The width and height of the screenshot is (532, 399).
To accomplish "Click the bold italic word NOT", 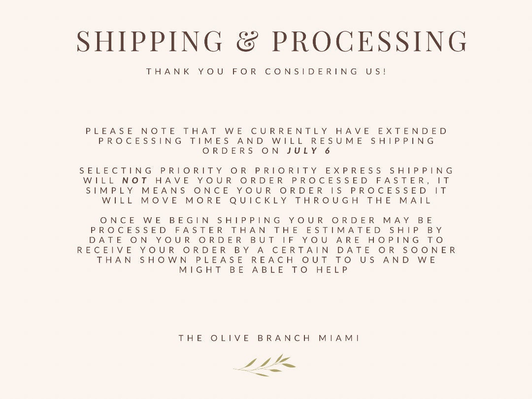I will 135,180.
